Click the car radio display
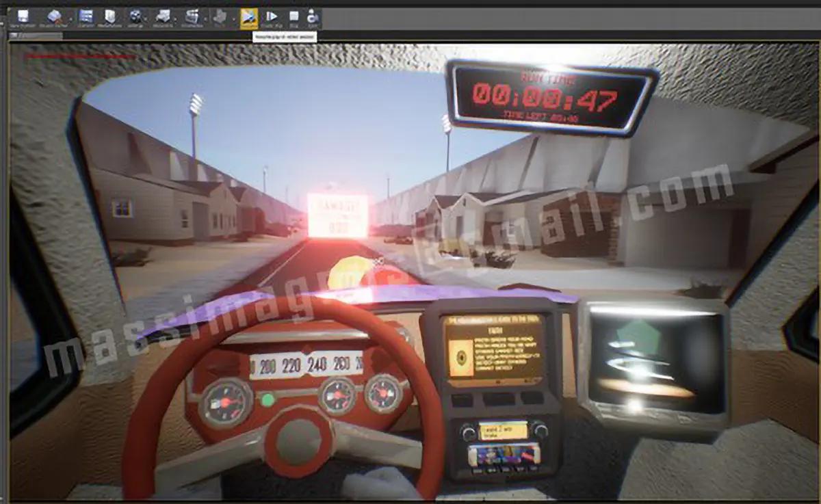Viewport: 821px width, 504px height. pos(503,430)
